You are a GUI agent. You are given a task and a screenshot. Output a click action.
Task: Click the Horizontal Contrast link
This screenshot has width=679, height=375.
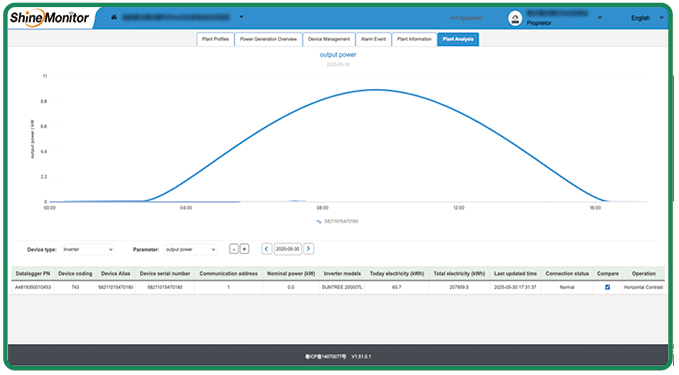(x=643, y=287)
